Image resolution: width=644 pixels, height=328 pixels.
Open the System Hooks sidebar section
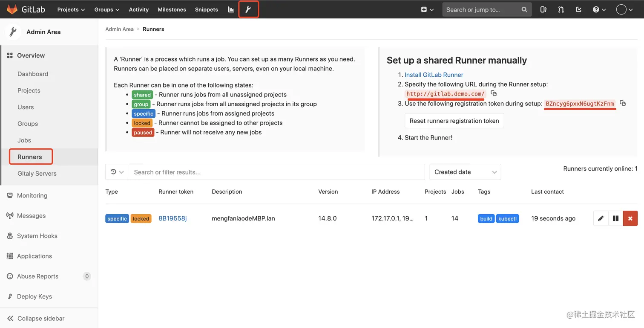tap(37, 236)
